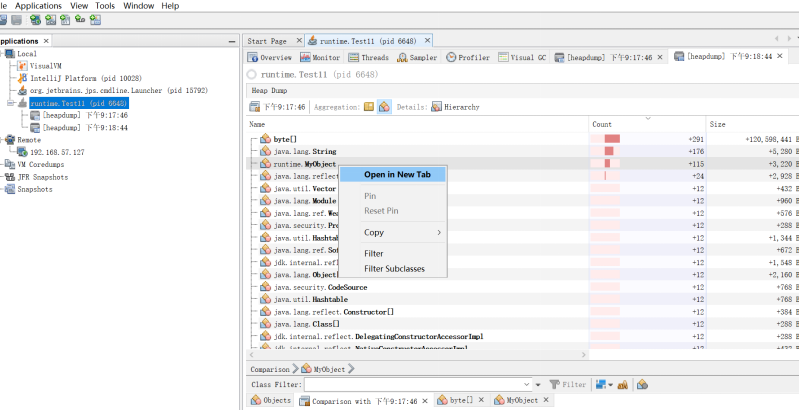Screen dimensions: 800x410
Task: Open the blue view-options dropdown icon
Action: point(604,385)
